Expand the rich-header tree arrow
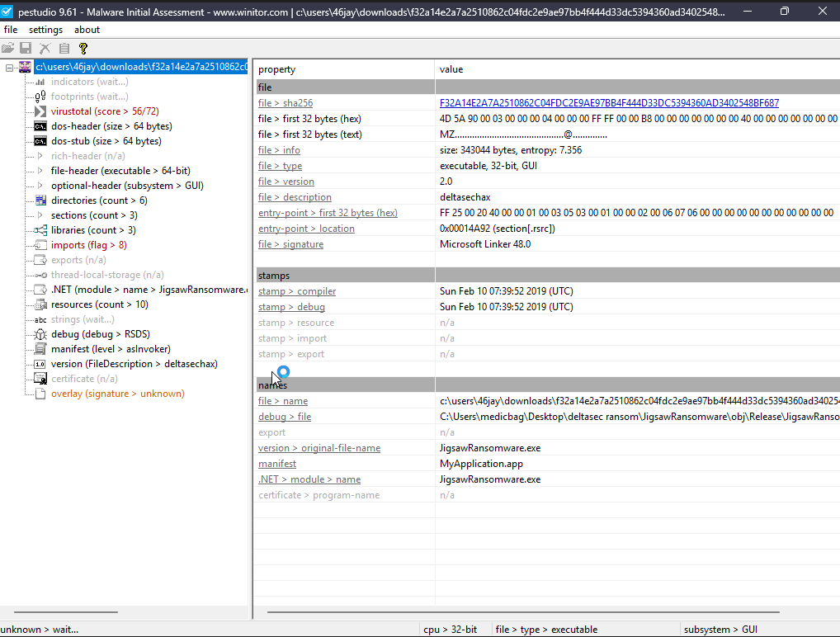Viewport: 840px width, 637px height. [40, 156]
